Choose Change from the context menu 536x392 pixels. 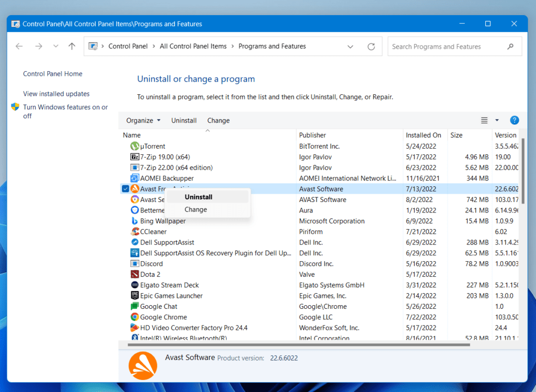click(196, 209)
